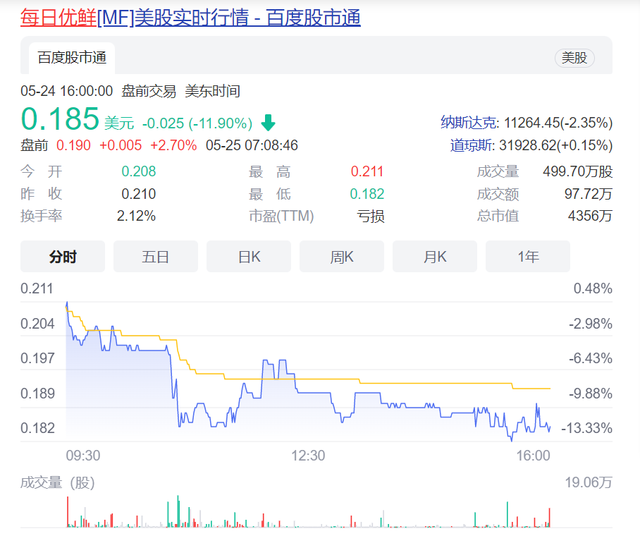Open the 纳斯达克 index link

point(469,122)
